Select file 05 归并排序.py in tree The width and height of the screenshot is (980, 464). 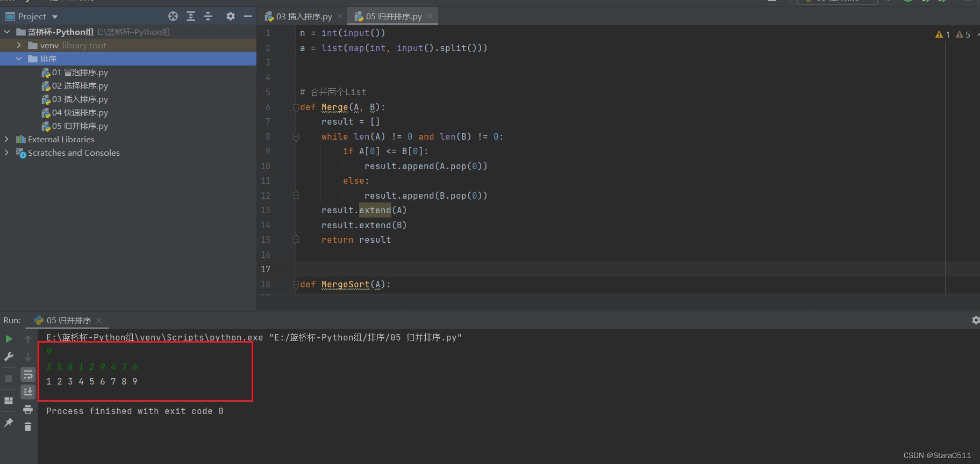(x=75, y=126)
